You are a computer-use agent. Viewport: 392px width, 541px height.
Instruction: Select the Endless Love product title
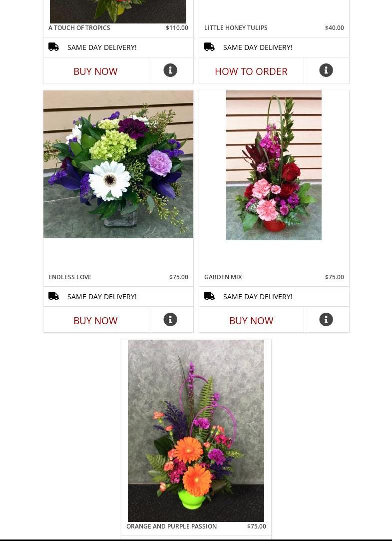click(69, 277)
